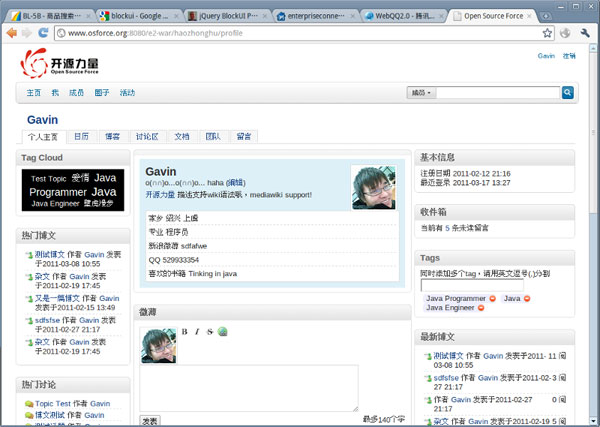The width and height of the screenshot is (600, 427).
Task: Click Programmer in the Tag Cloud
Action: 58,192
